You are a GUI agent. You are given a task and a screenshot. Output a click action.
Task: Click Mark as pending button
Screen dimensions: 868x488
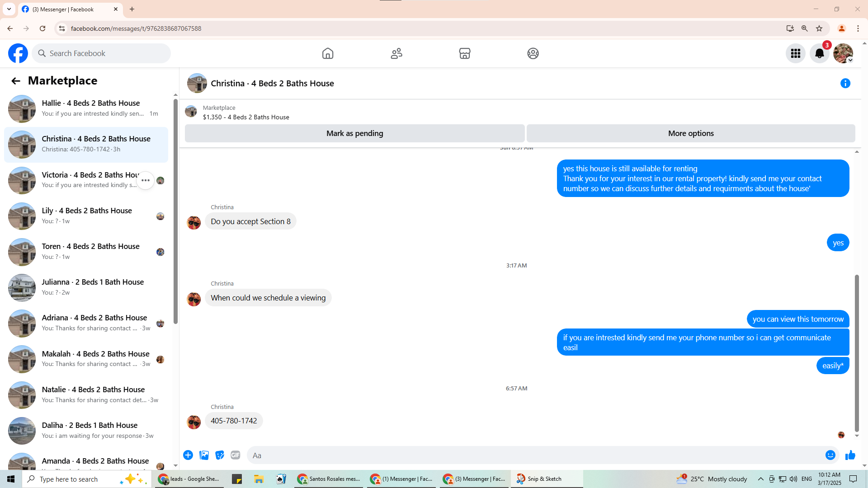click(355, 133)
